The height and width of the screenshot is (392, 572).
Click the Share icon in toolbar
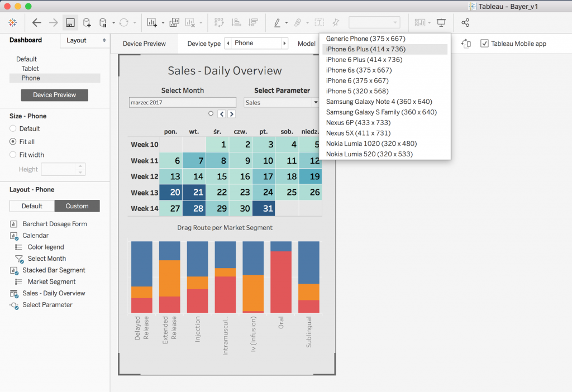pos(465,23)
